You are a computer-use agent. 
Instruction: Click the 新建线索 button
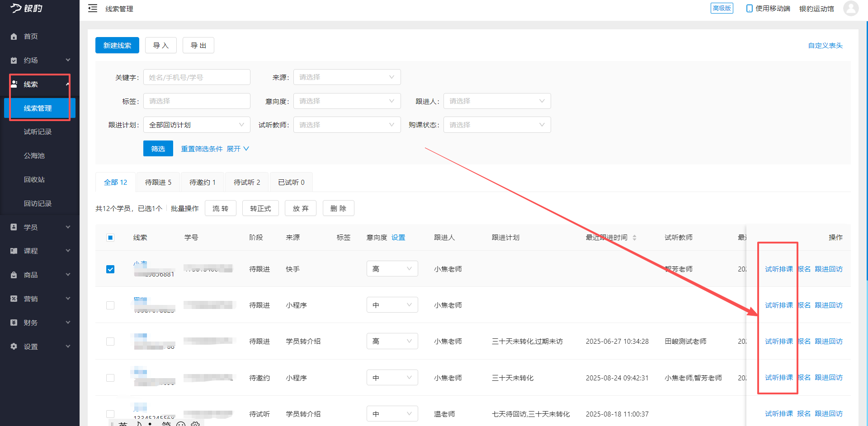pyautogui.click(x=117, y=45)
